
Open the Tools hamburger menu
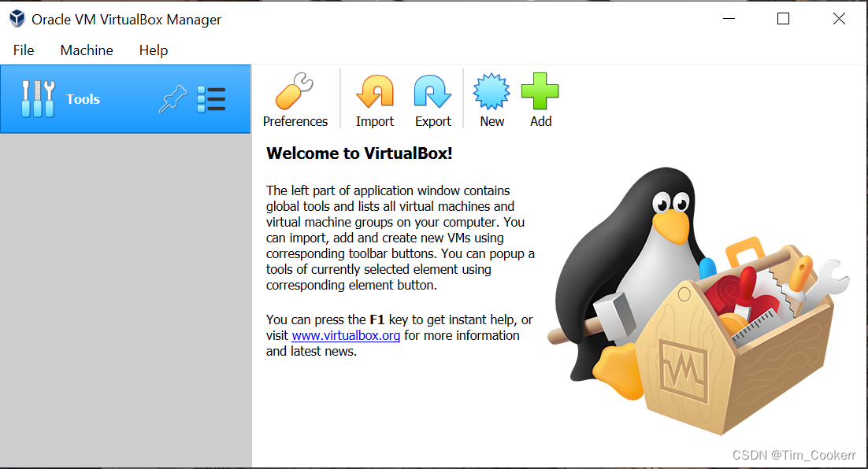[x=211, y=98]
